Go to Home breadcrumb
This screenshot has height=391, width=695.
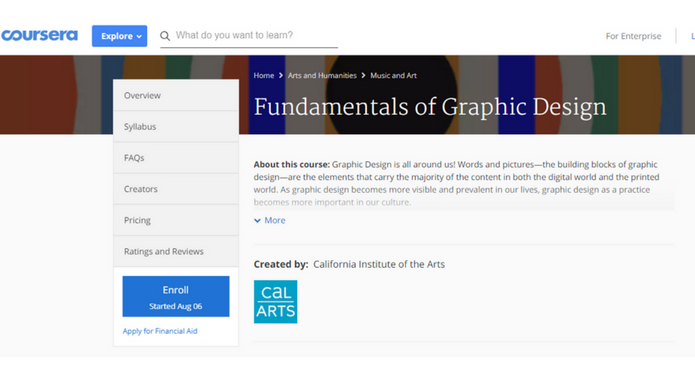[264, 76]
